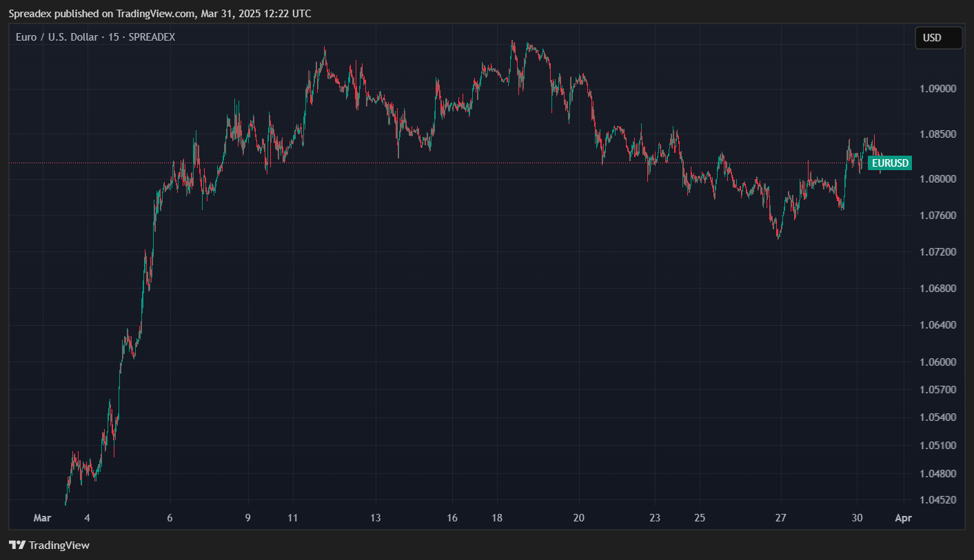Click the 16 date label on time axis
Image resolution: width=974 pixels, height=560 pixels.
(452, 518)
